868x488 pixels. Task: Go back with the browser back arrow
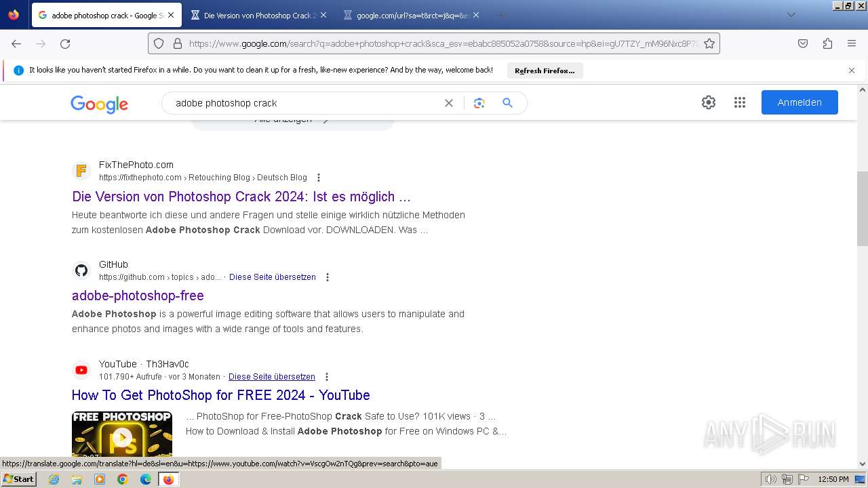16,43
